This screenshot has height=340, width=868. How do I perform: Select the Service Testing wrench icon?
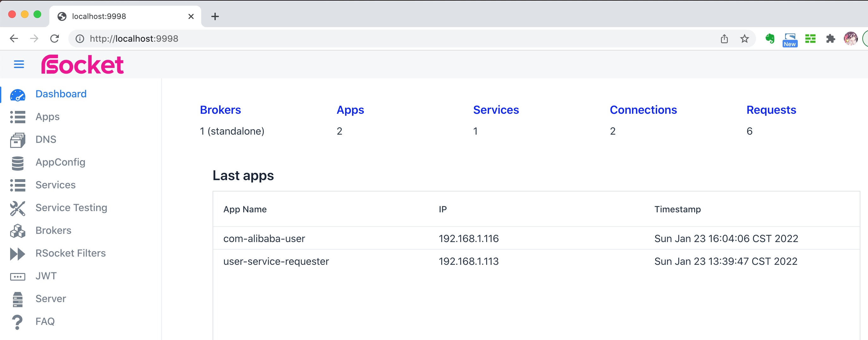pos(18,208)
